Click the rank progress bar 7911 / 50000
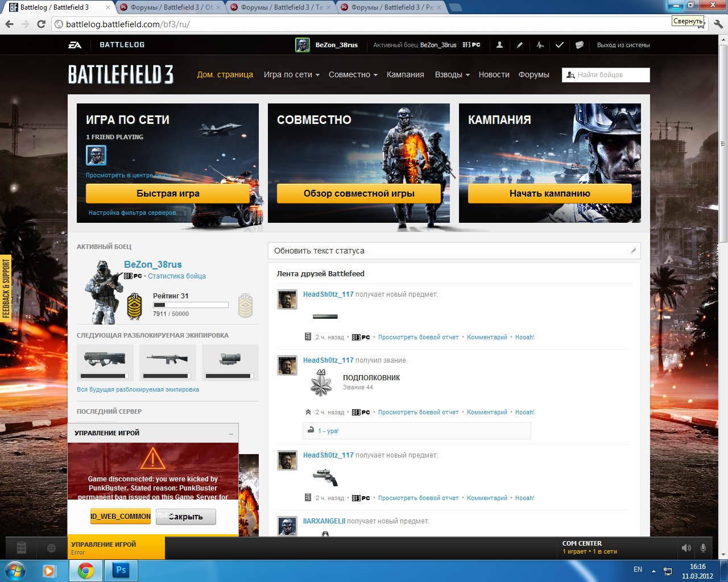728x582 pixels. [191, 305]
